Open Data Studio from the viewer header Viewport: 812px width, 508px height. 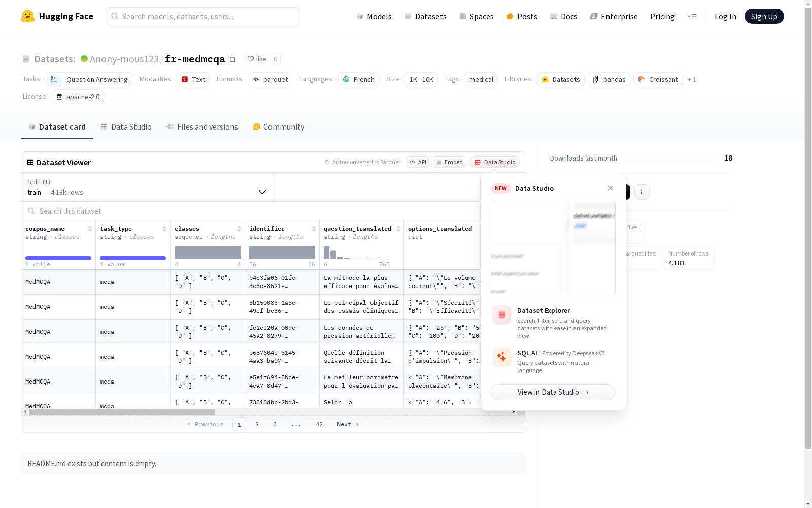click(495, 162)
